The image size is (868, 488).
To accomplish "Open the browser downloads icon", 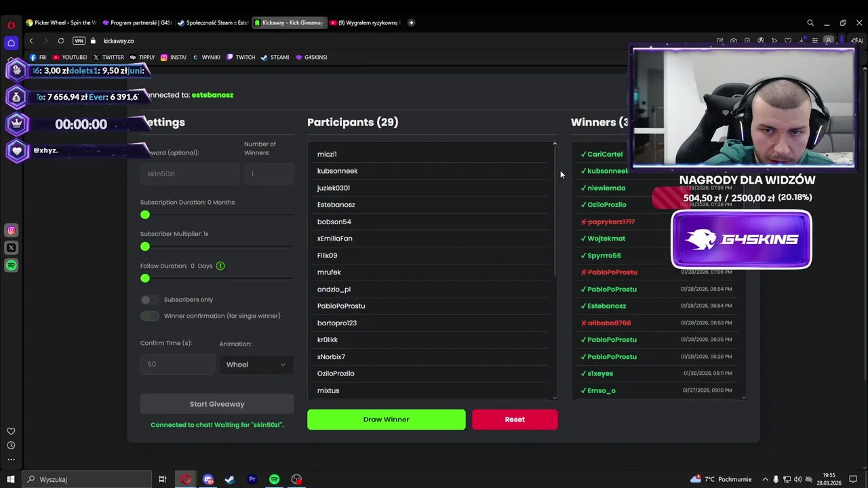I will pos(802,41).
